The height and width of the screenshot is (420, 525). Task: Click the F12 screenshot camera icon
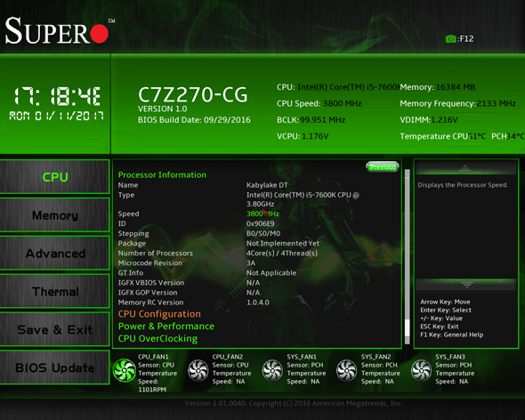coord(450,39)
